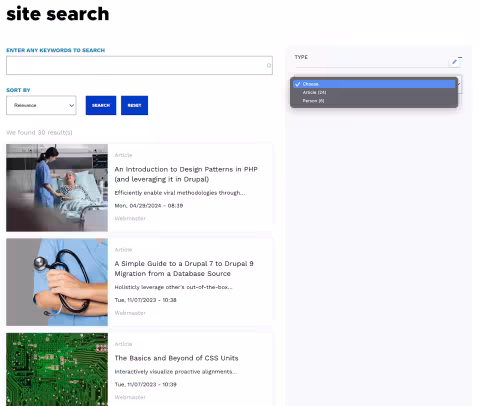The width and height of the screenshot is (480, 406).
Task: Collapse the Type facet with minus icon
Action: coord(460,57)
